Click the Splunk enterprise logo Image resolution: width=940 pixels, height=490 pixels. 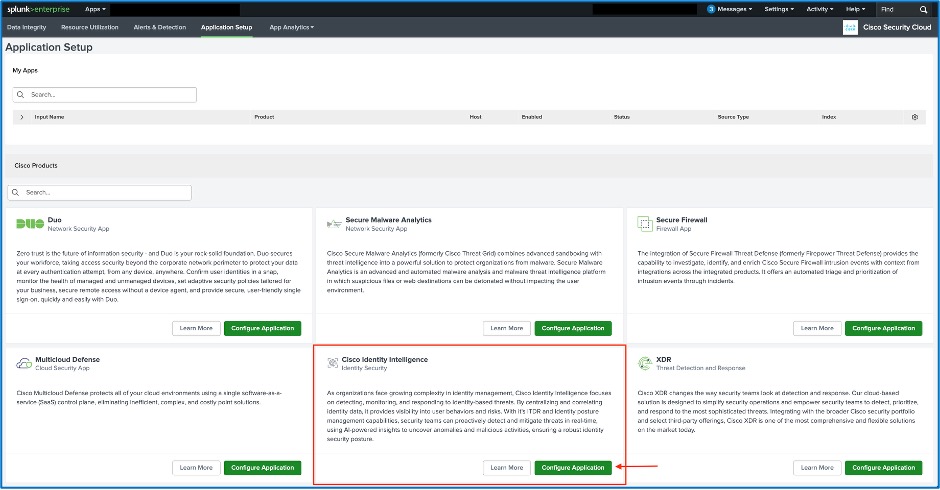(x=41, y=9)
